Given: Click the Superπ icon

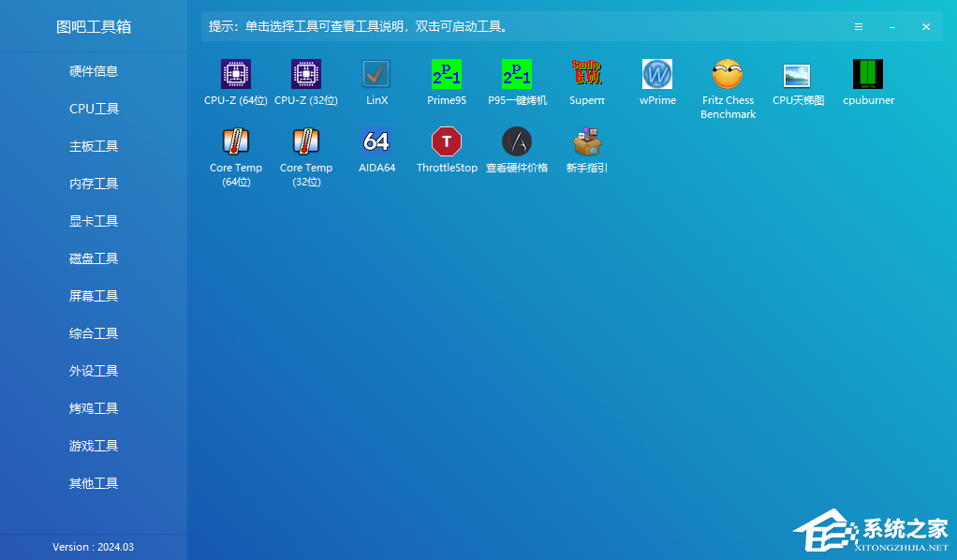Looking at the screenshot, I should [587, 74].
